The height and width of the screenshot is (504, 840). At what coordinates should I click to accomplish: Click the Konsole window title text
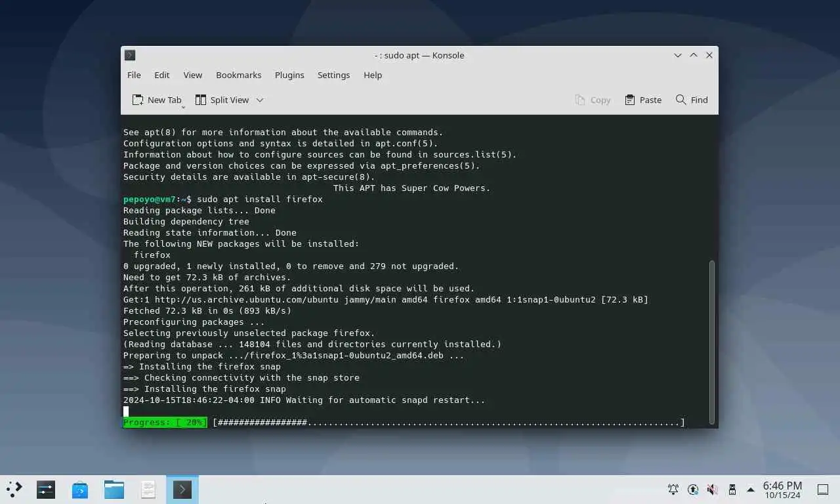[x=419, y=55]
